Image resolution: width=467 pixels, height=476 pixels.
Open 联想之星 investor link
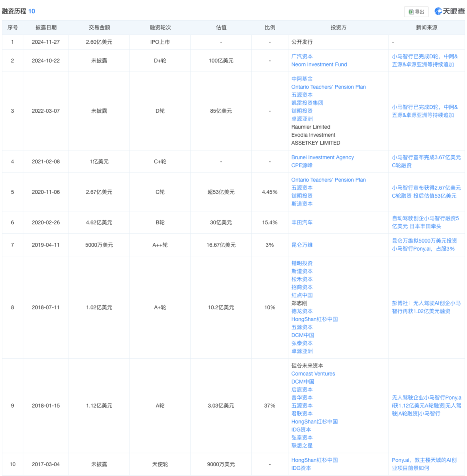point(302,446)
